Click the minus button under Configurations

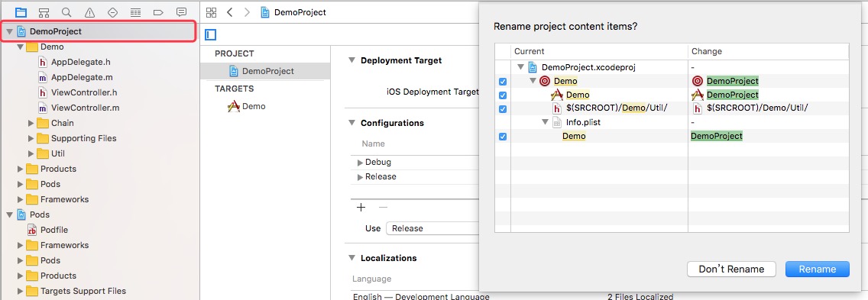[x=383, y=207]
